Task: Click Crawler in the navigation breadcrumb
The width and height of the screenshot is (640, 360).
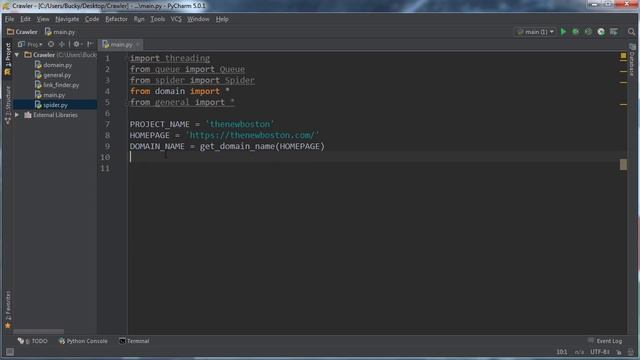Action: [x=27, y=31]
